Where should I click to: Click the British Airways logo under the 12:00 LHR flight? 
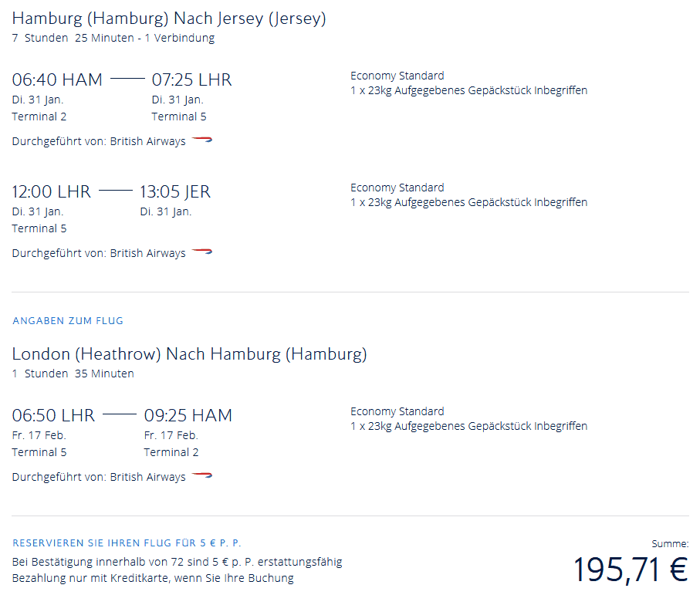point(201,252)
